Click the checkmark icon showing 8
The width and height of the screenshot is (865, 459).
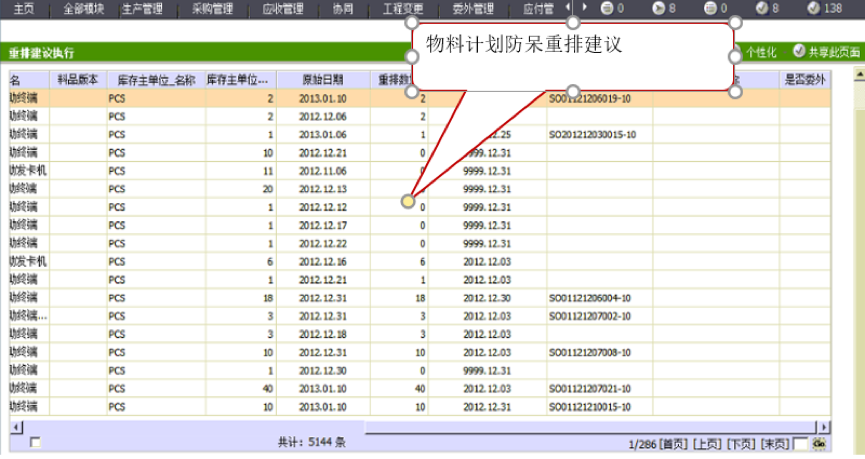762,8
